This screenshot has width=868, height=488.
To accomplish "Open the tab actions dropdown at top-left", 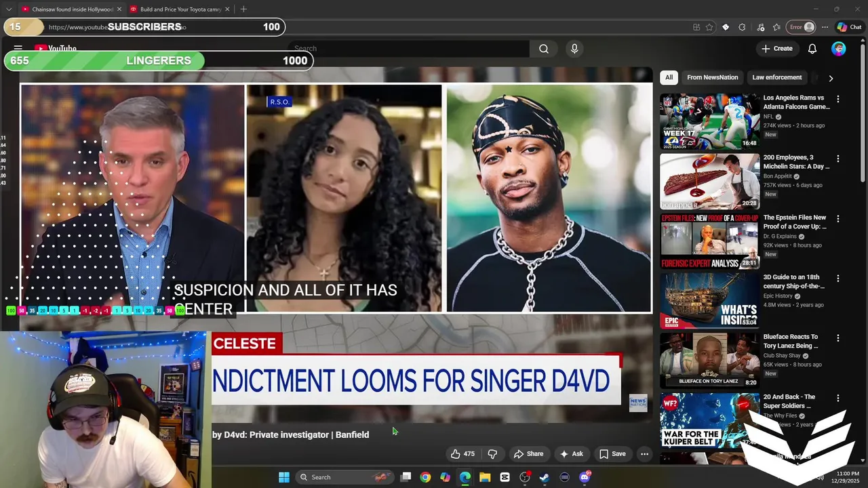I will click(x=9, y=9).
